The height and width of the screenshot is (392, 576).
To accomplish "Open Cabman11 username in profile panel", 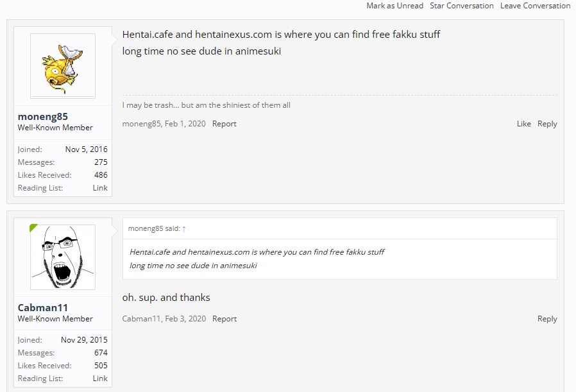I will tap(43, 307).
